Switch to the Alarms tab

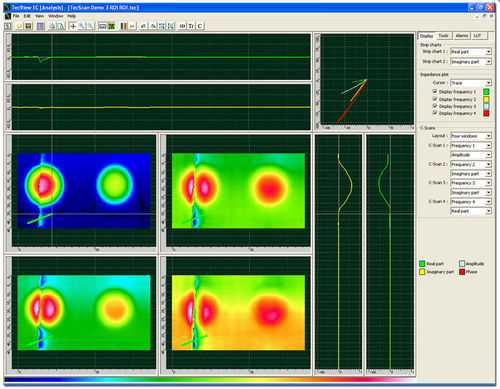pyautogui.click(x=462, y=36)
